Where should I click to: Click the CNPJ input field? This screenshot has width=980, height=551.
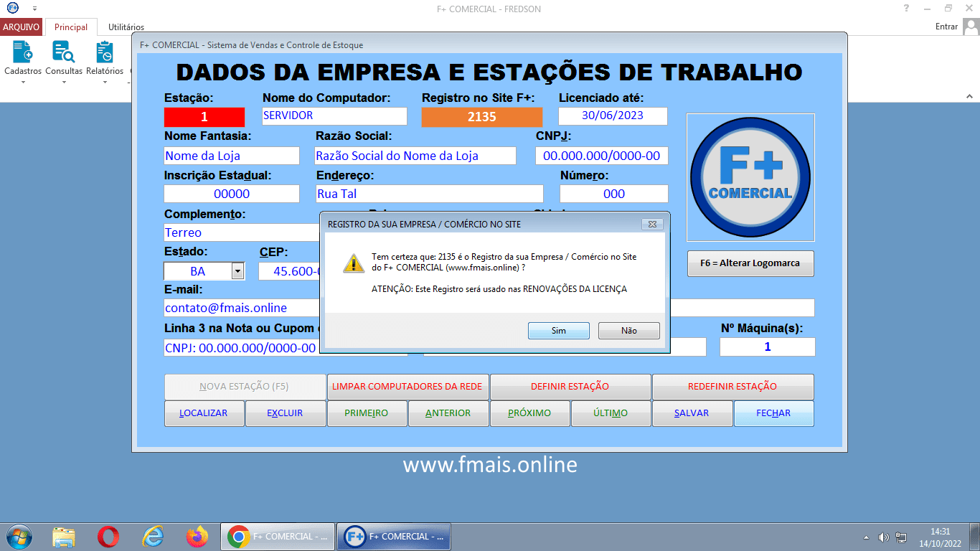(602, 156)
